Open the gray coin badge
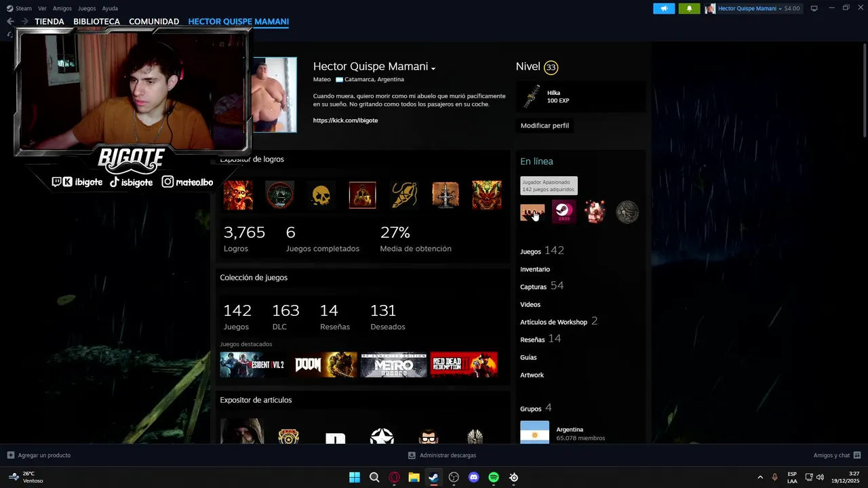The image size is (868, 488). (627, 212)
